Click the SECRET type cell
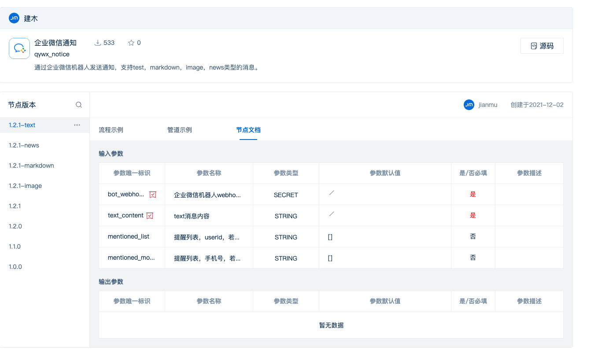602x364 pixels. (x=286, y=195)
